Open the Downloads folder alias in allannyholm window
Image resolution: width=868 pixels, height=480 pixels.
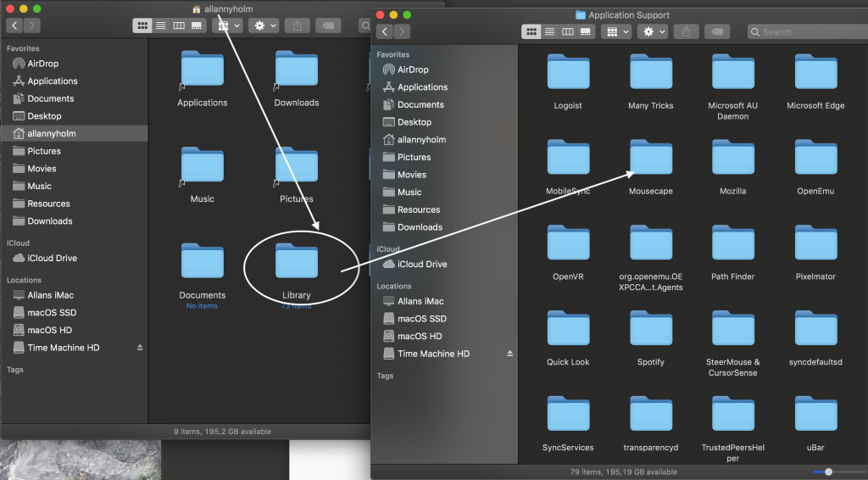tap(297, 69)
